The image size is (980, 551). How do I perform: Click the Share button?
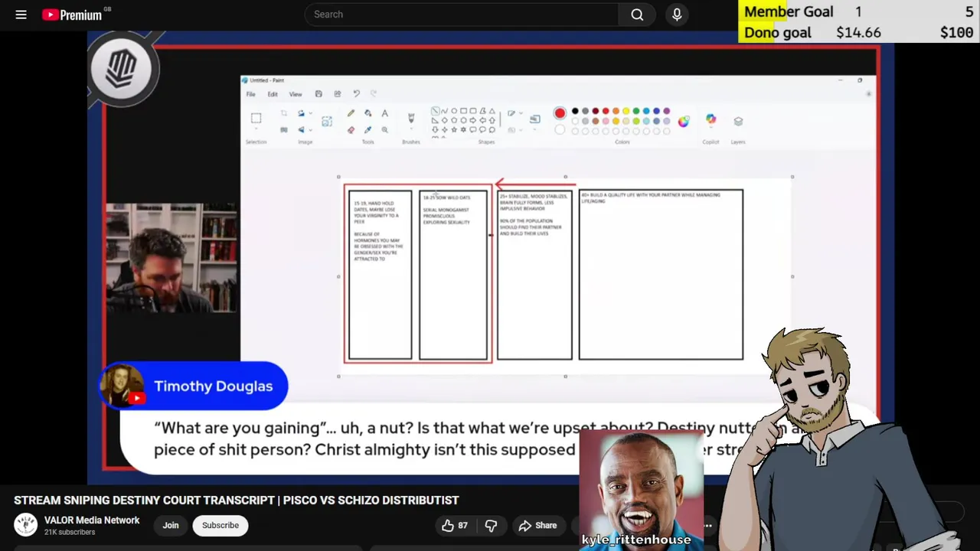537,525
